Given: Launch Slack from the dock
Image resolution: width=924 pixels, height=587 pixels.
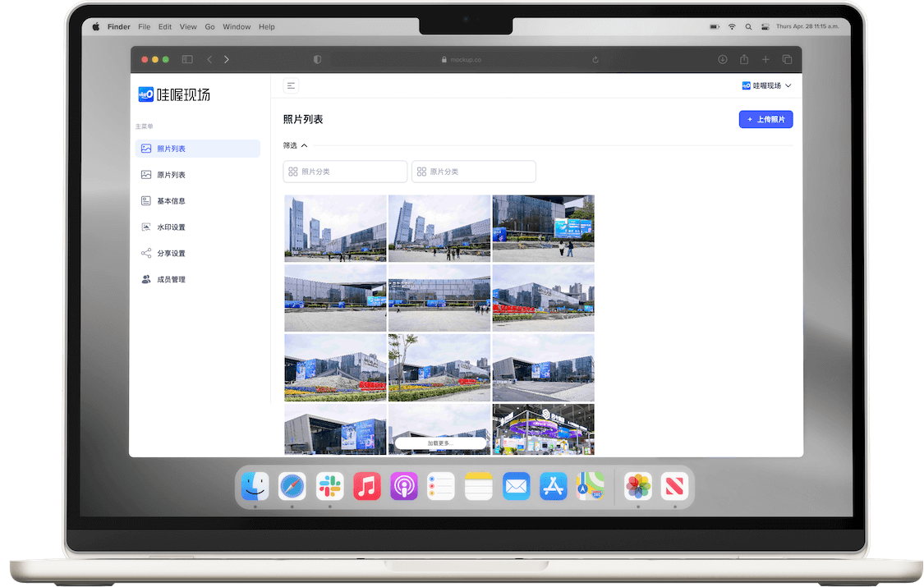Looking at the screenshot, I should (x=330, y=486).
